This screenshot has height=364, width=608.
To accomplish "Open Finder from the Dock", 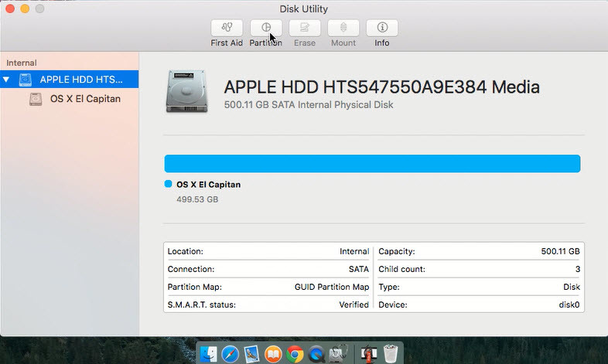I will point(209,354).
